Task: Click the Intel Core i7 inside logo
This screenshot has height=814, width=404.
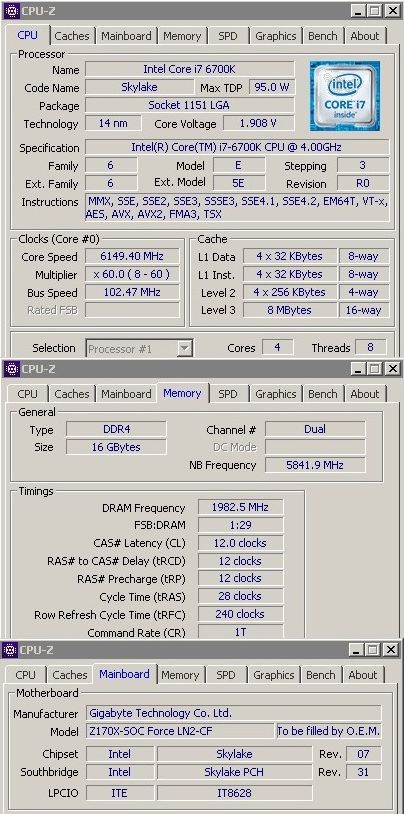Action: click(x=345, y=96)
